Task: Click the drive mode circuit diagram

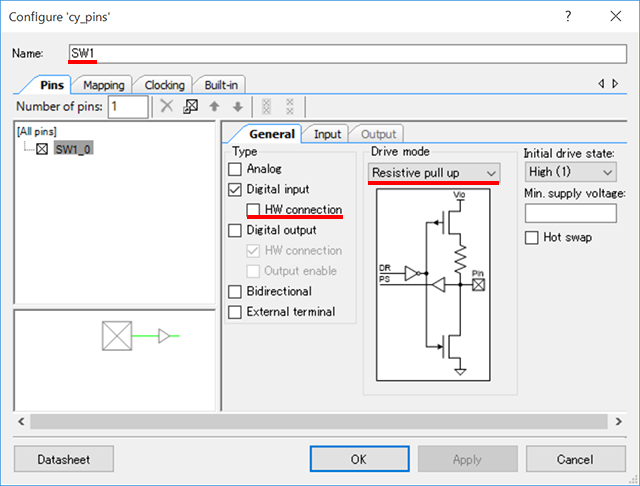Action: [433, 285]
